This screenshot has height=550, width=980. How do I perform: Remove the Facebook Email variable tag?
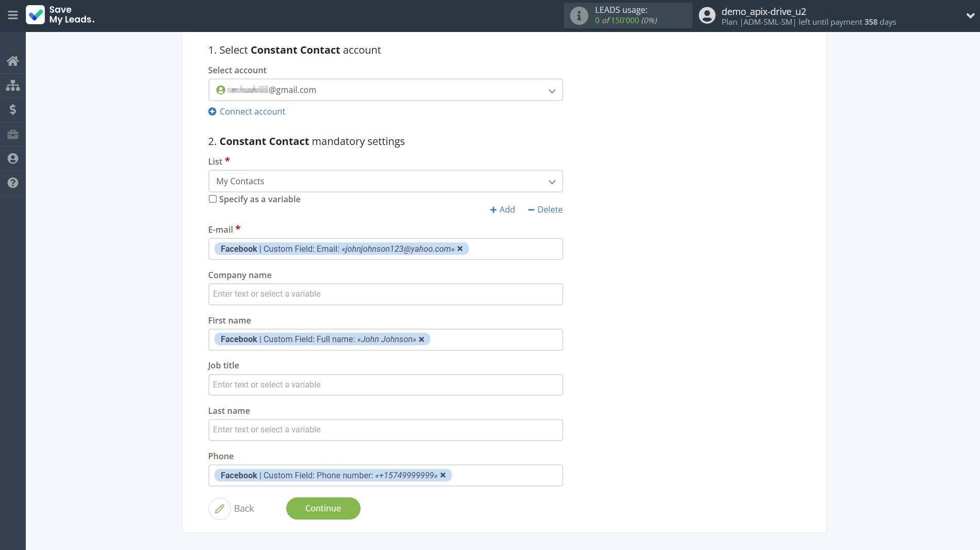(x=460, y=249)
